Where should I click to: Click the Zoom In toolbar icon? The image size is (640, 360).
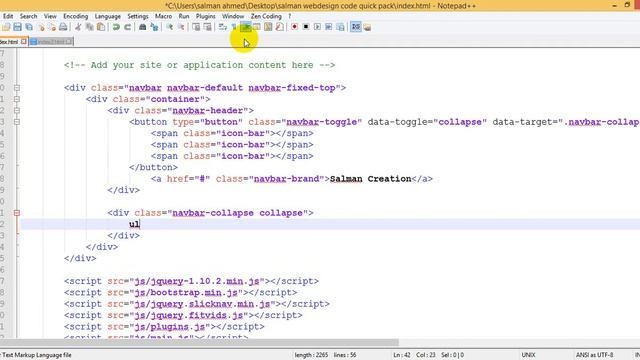coord(169,27)
